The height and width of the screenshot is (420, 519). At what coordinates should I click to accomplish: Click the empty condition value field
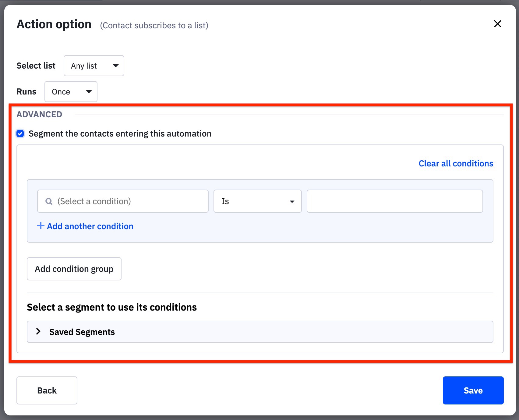[394, 201]
